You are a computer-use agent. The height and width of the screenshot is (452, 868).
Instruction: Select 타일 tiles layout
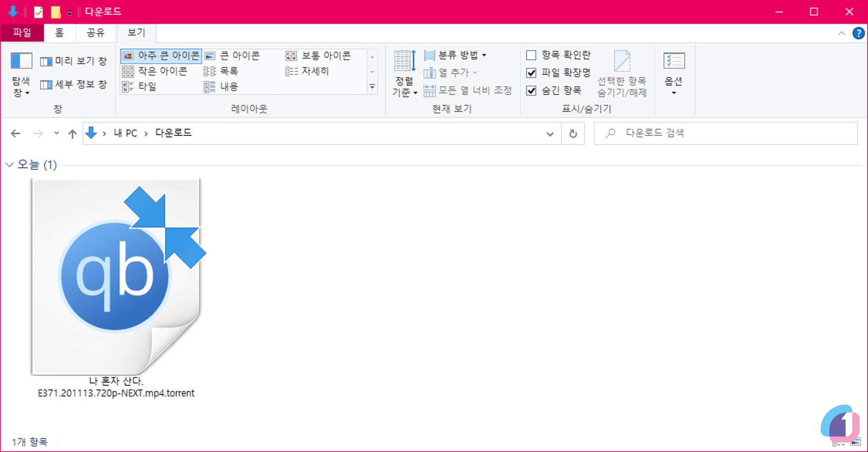pos(140,86)
